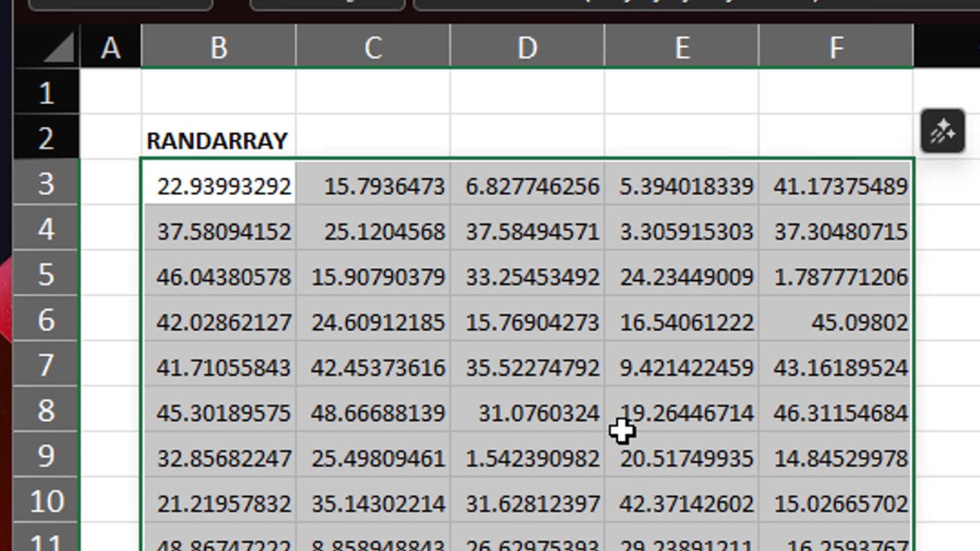Select row 8 header

tap(47, 409)
